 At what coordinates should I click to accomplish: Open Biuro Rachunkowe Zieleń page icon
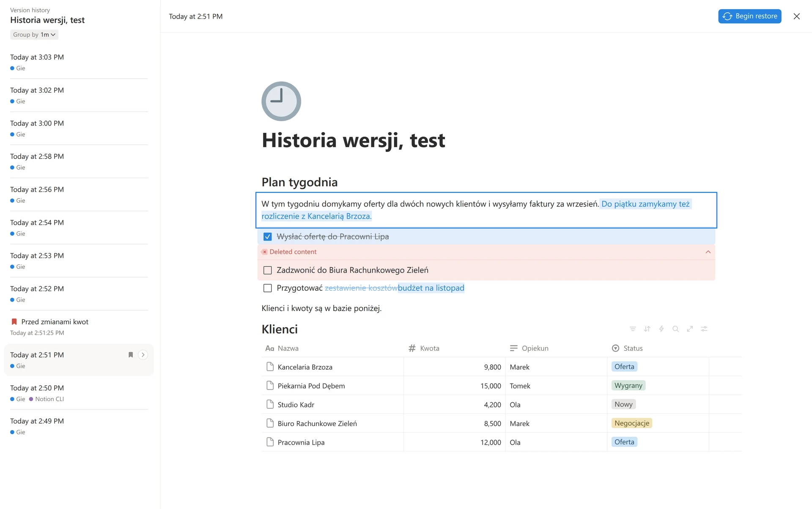270,423
